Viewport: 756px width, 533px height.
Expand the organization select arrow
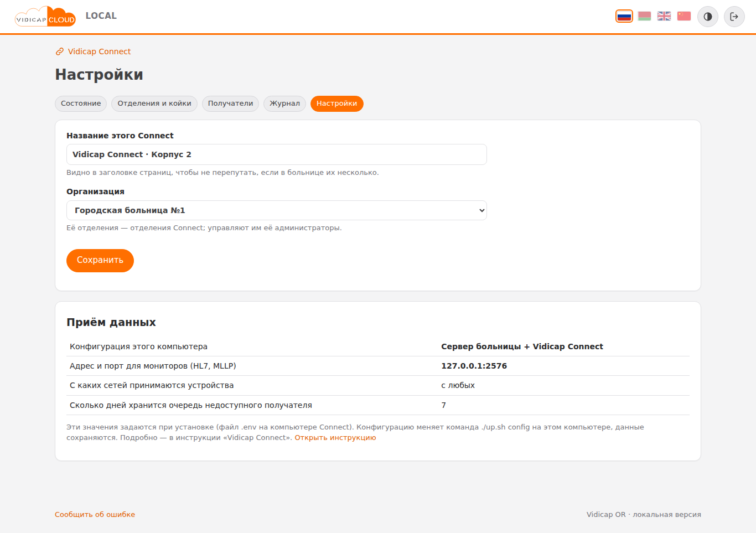tap(481, 210)
